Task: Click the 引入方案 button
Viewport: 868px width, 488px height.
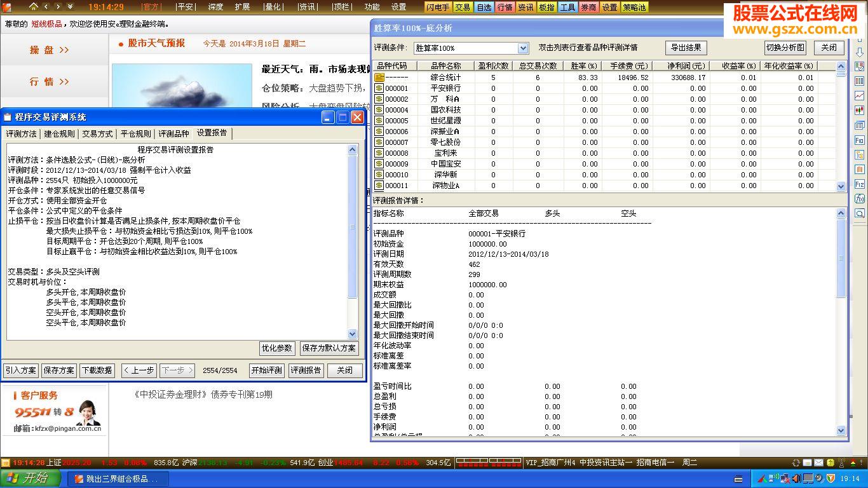Action: pos(21,370)
